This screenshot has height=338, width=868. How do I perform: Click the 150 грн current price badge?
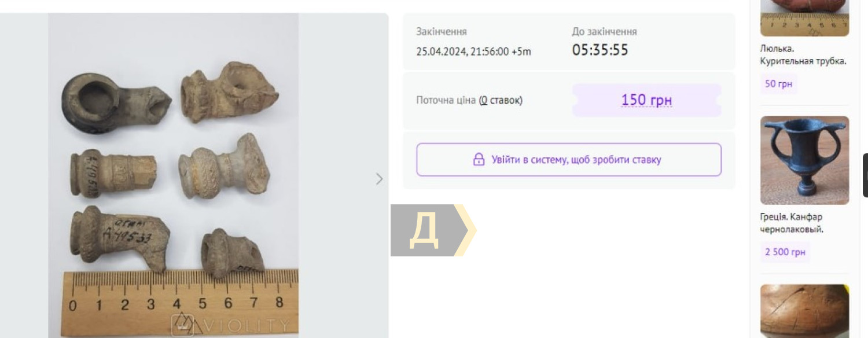[x=647, y=100]
